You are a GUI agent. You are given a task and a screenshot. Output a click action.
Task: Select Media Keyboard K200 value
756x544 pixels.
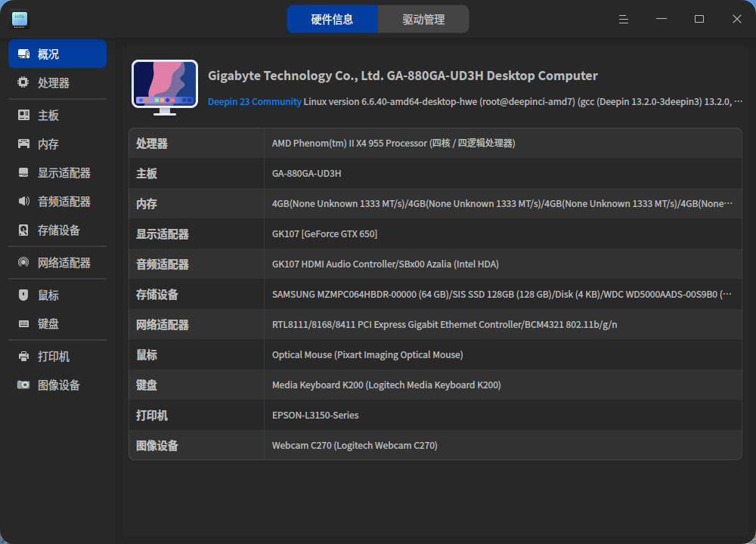386,385
